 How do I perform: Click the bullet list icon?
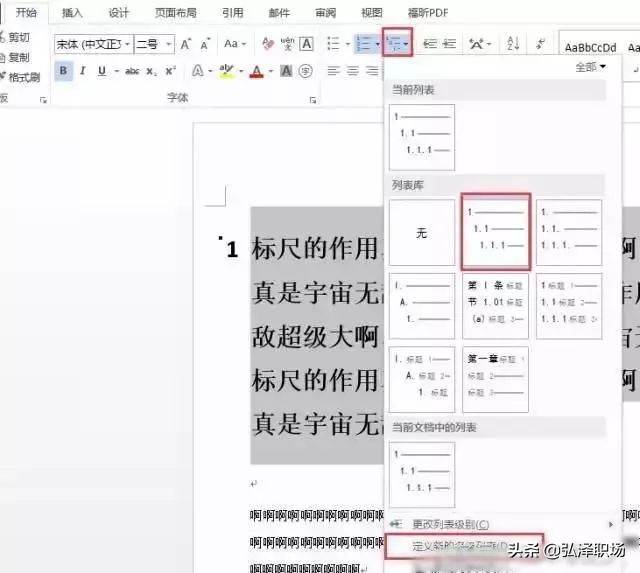coord(333,44)
